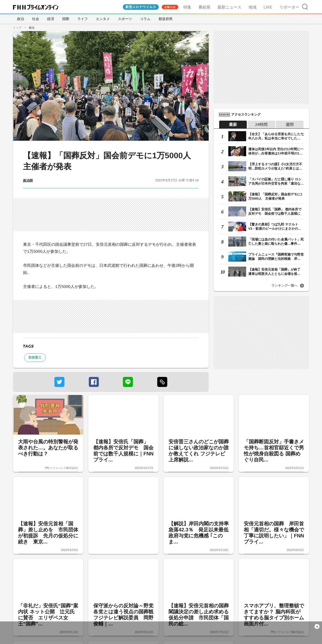
Task: Select the 国際 category
Action: pyautogui.click(x=66, y=19)
